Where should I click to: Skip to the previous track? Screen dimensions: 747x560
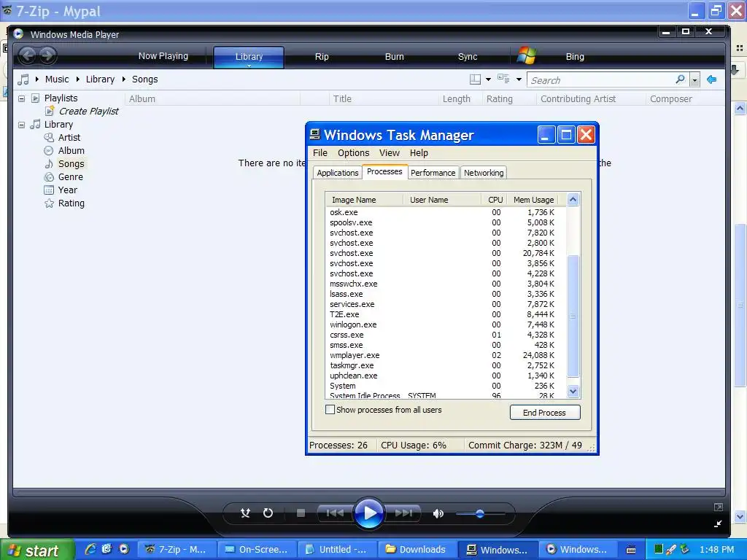pyautogui.click(x=335, y=513)
